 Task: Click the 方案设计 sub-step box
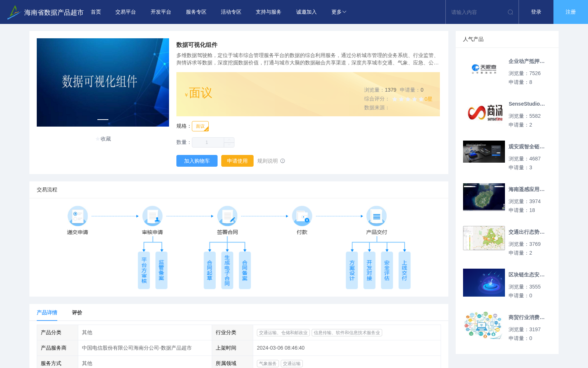coord(352,270)
